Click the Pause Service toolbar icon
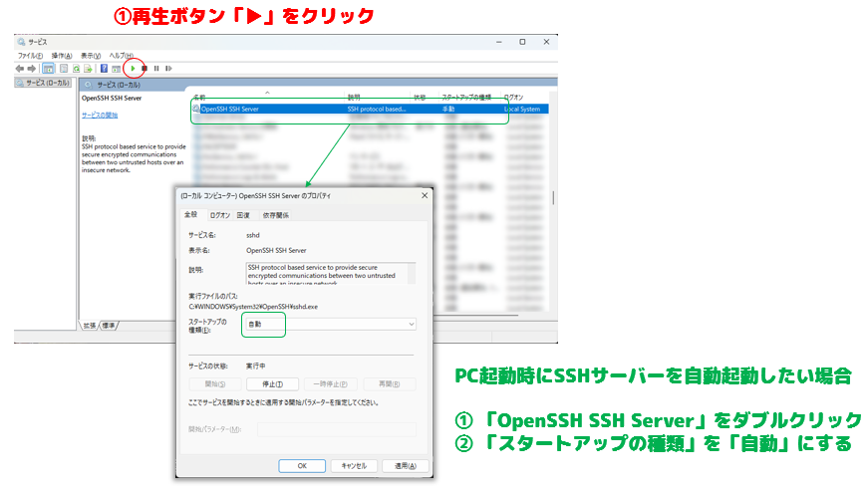The image size is (868, 490). pos(156,69)
